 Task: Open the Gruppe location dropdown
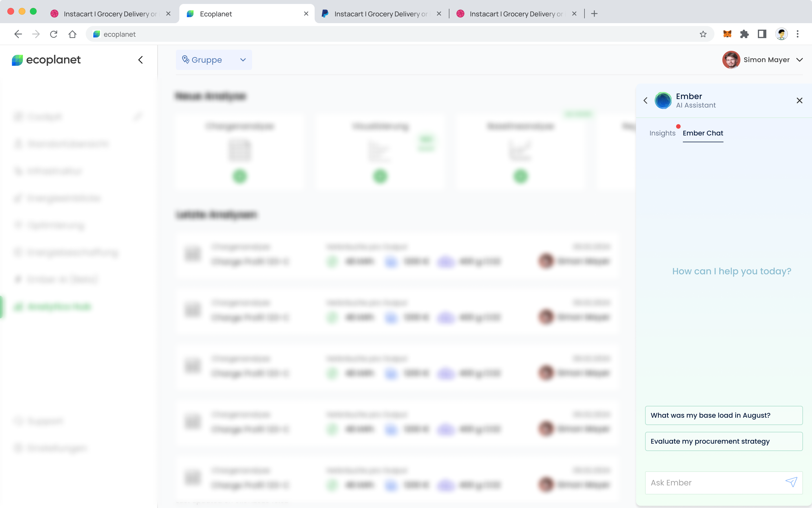(214, 60)
